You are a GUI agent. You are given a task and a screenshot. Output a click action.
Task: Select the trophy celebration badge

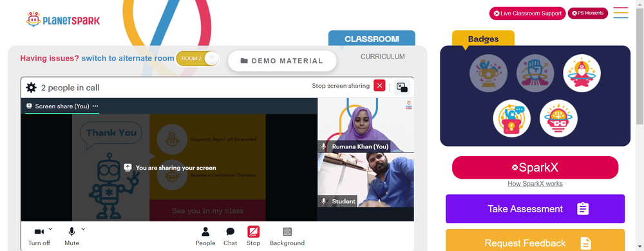click(488, 74)
